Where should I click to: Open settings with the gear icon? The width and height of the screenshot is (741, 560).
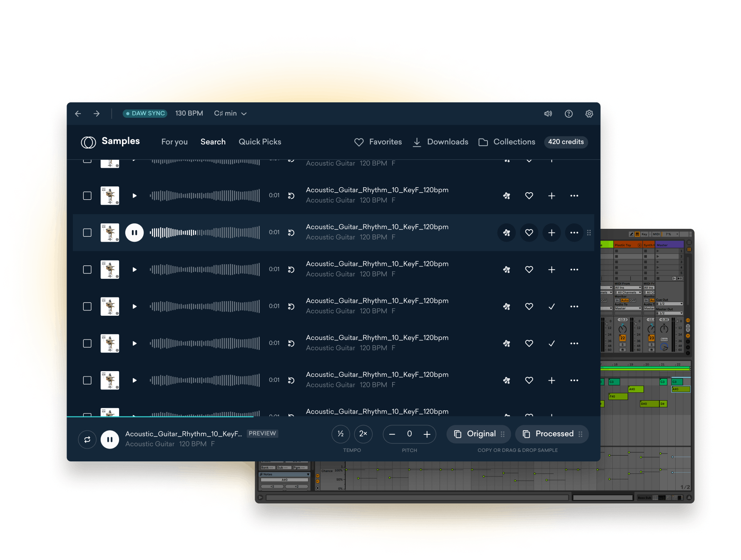pyautogui.click(x=589, y=114)
